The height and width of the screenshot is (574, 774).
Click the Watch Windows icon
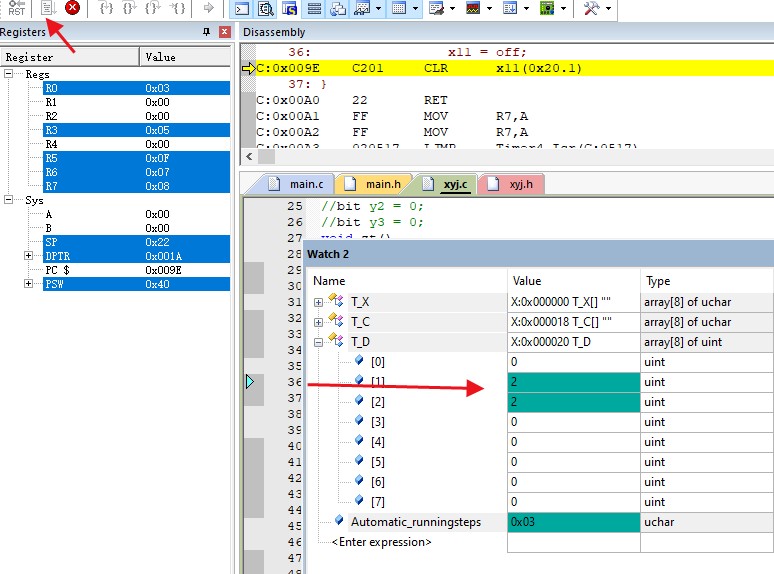pos(362,8)
